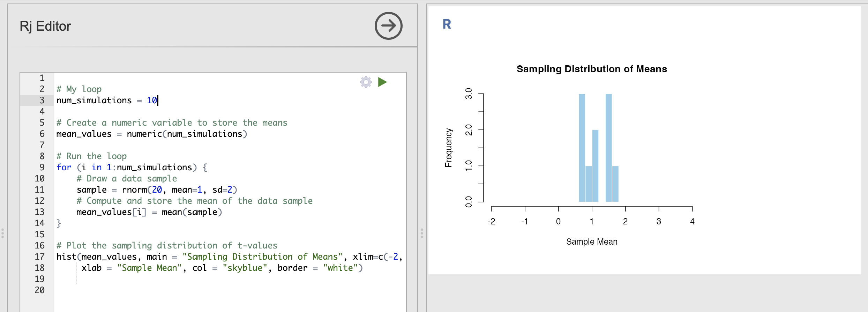Click the divider dots between editor and output

pos(422,233)
